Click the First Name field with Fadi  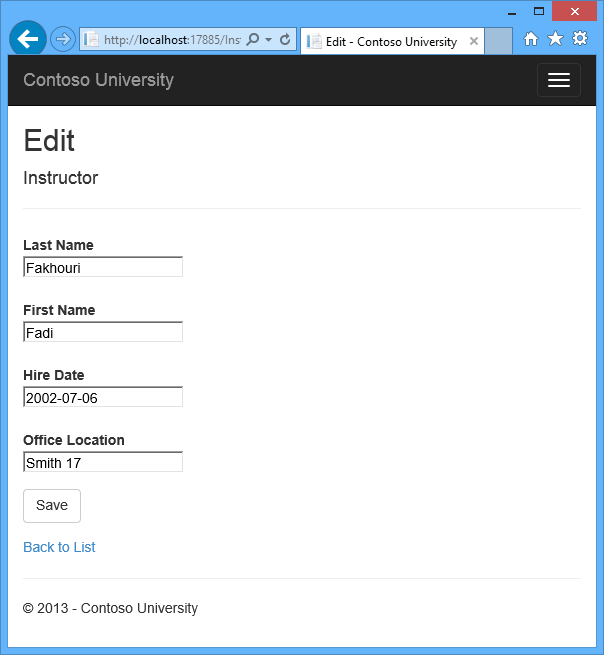[103, 332]
